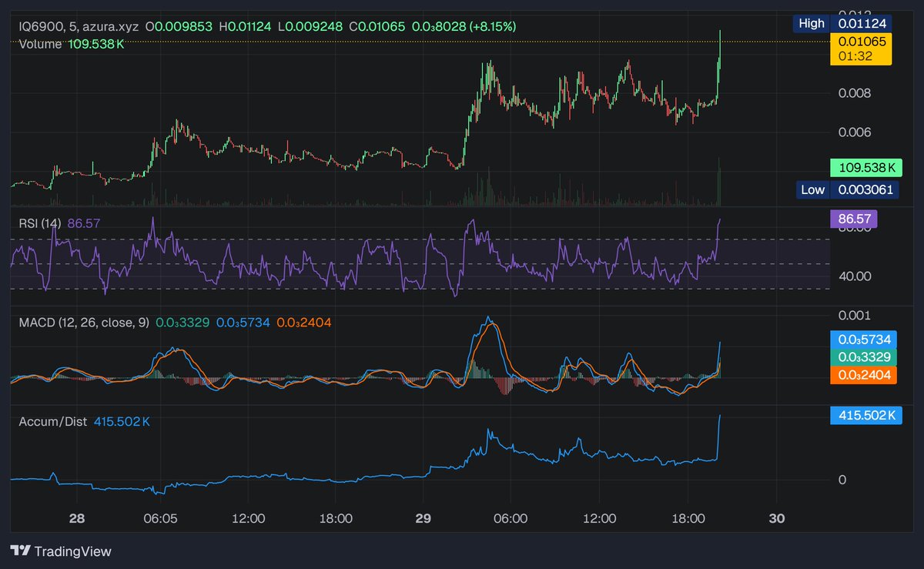This screenshot has width=924, height=569.
Task: Click the RSI legend value 86.57
Action: pyautogui.click(x=84, y=223)
